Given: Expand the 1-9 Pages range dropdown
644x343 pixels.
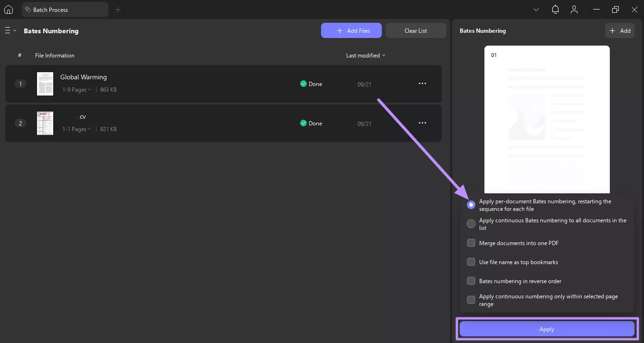Looking at the screenshot, I should 77,90.
